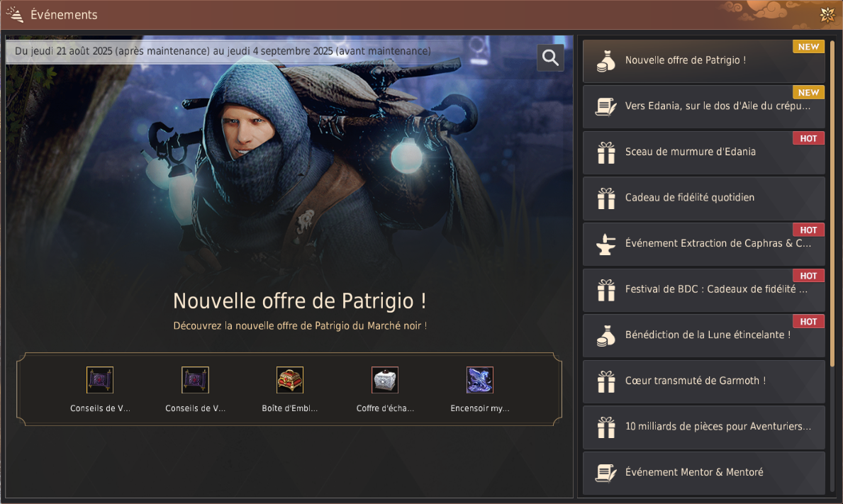Click the Nouvelle offre de Patrigio ! headline
The image size is (843, 504).
pos(299,301)
